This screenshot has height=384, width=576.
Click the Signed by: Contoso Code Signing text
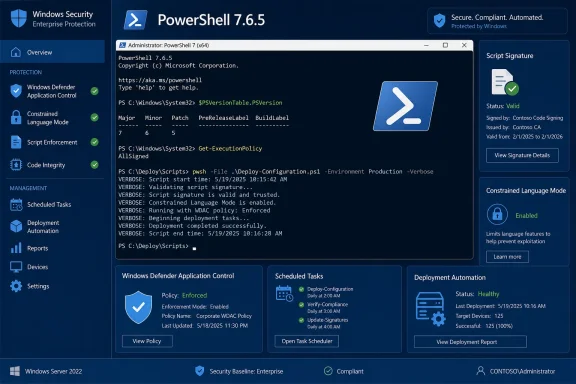click(x=524, y=118)
